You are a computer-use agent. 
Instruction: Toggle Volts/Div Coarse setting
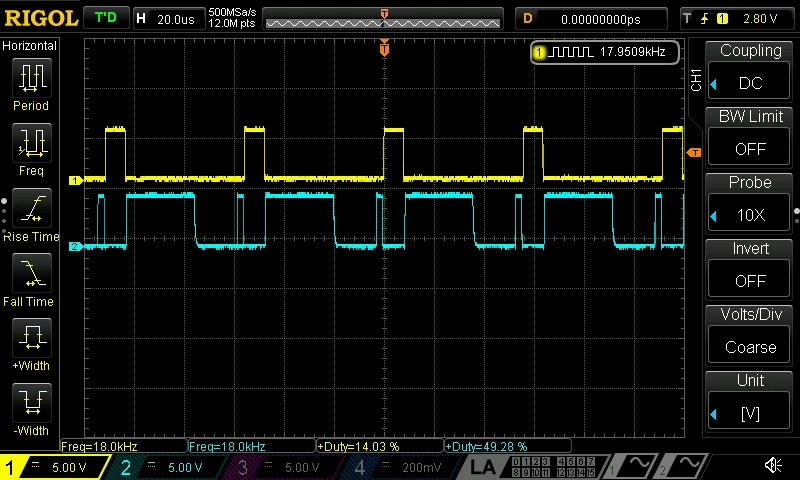pos(749,335)
